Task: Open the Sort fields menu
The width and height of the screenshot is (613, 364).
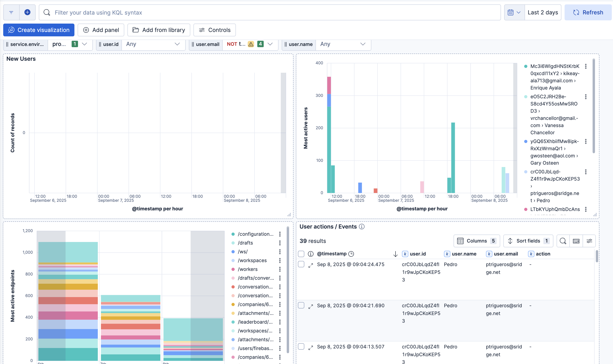Action: point(528,241)
